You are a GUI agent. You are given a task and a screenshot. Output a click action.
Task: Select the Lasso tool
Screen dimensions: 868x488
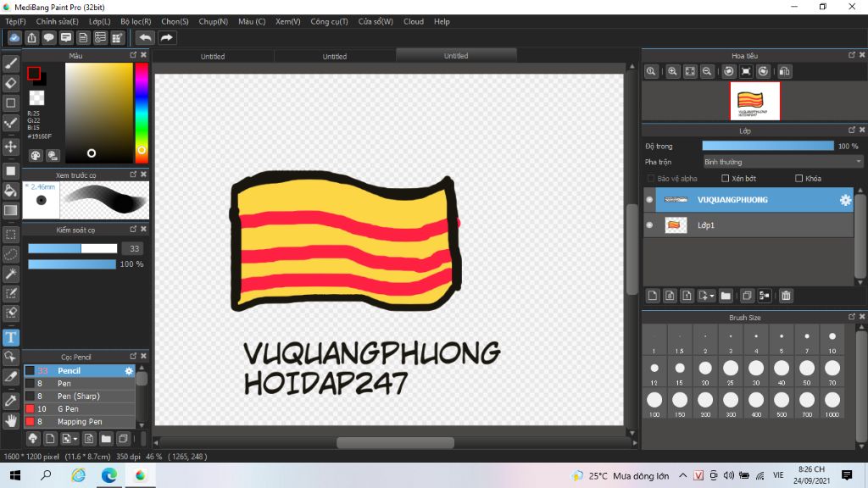pos(10,254)
